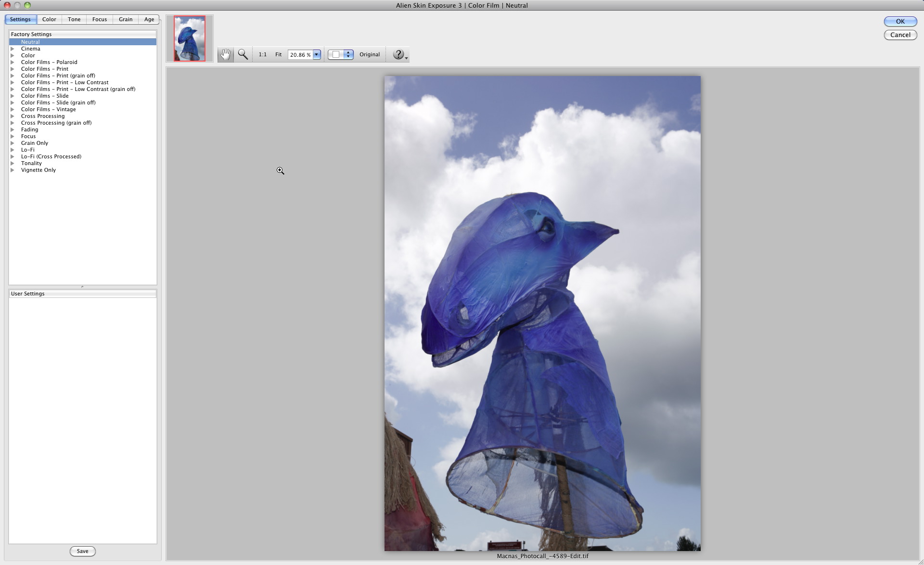Screen dimensions: 924x565
Task: Select the Grain Only row
Action: point(83,143)
